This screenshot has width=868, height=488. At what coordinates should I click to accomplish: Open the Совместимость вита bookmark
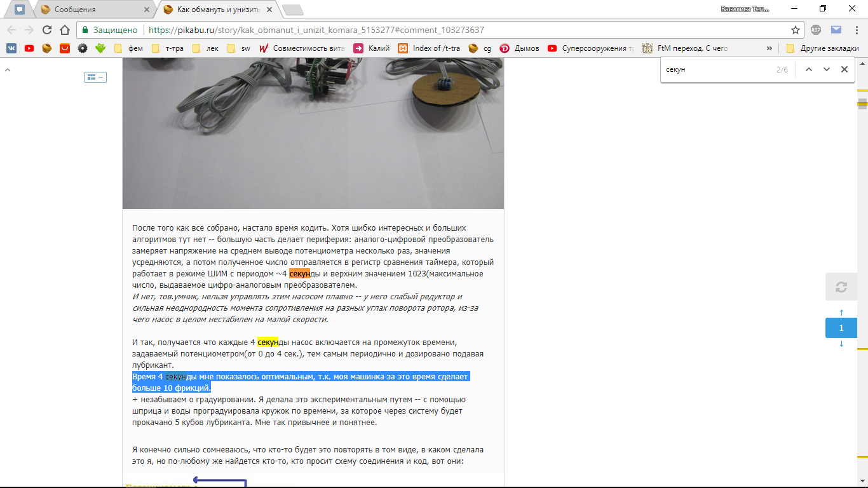click(301, 48)
